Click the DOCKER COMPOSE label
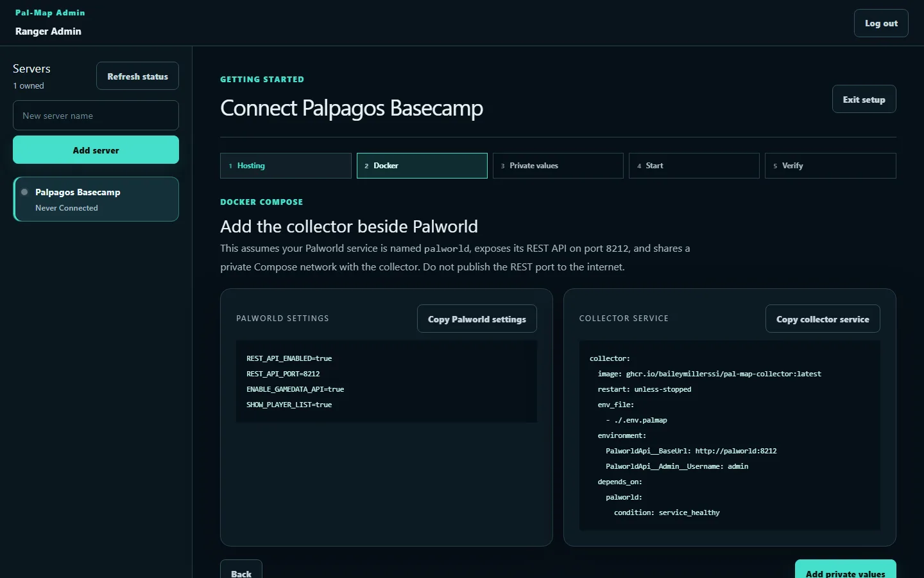The width and height of the screenshot is (924, 578). [261, 202]
